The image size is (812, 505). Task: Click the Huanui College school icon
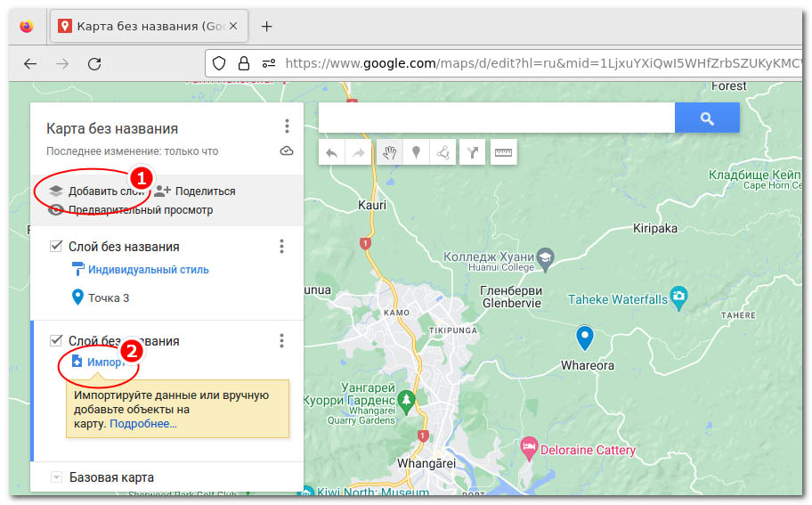[x=545, y=258]
